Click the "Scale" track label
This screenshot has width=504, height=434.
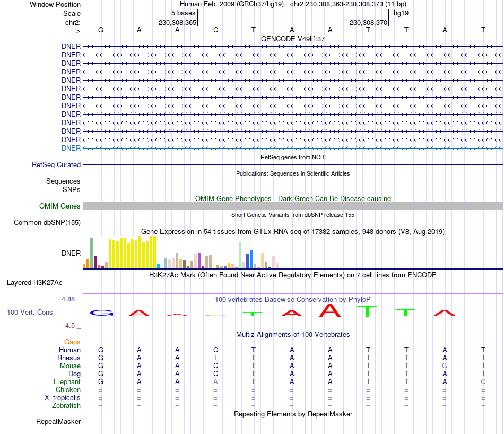[72, 13]
